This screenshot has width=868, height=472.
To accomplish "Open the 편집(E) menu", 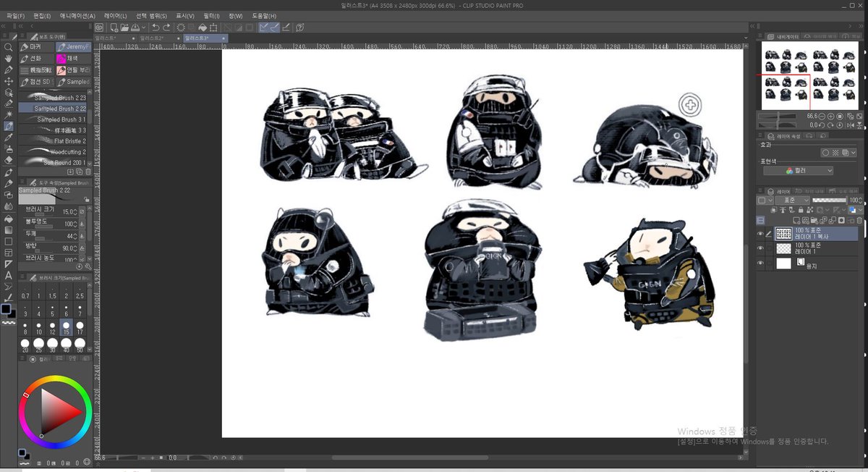I will (43, 15).
